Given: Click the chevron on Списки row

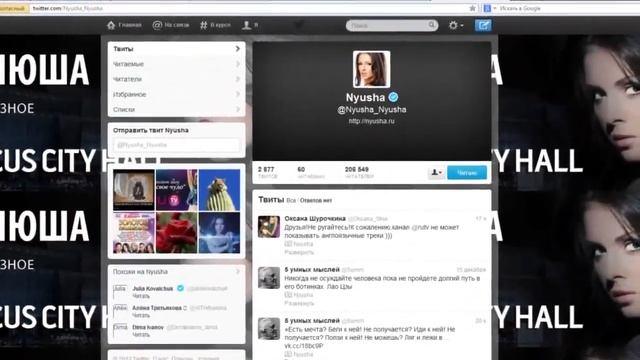Looking at the screenshot, I should [x=238, y=109].
